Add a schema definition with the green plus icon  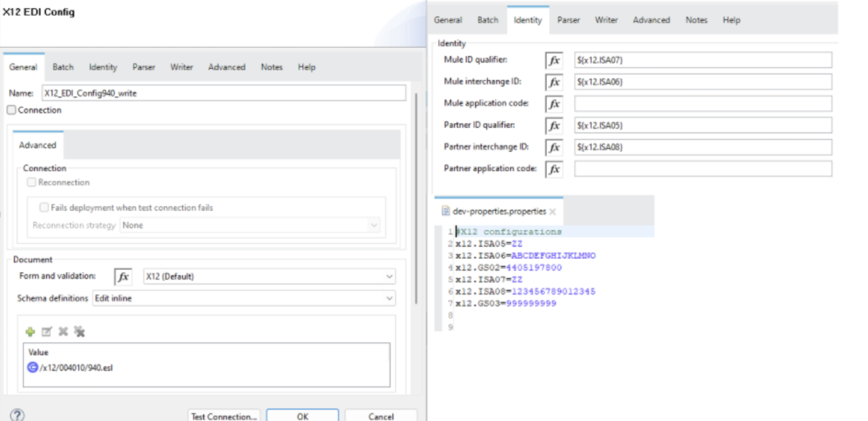click(x=30, y=332)
